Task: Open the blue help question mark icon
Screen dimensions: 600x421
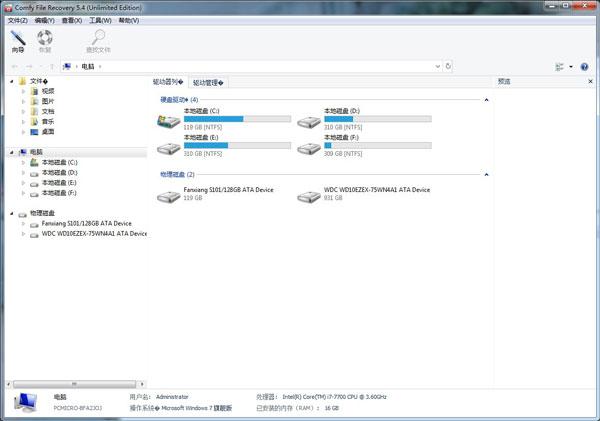Action: coord(584,67)
